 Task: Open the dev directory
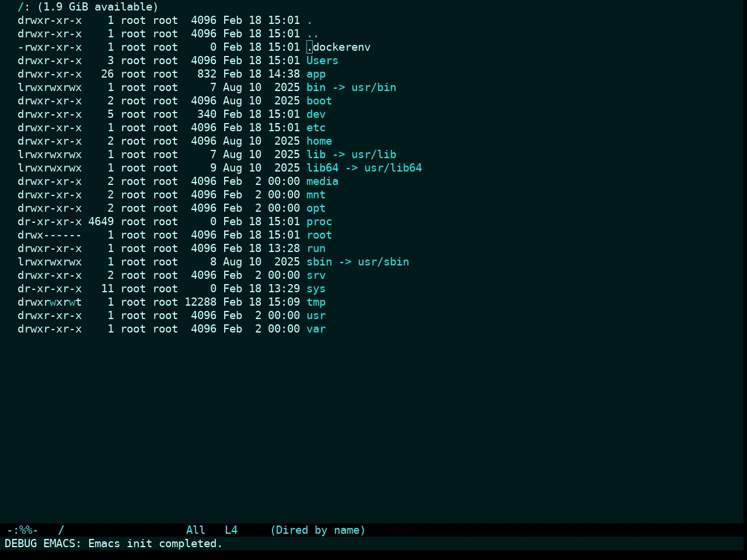pos(316,114)
